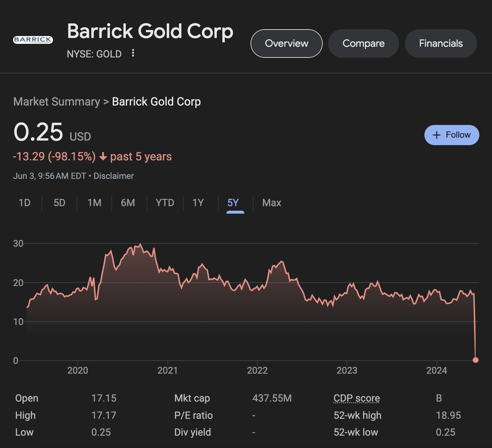This screenshot has height=448, width=492.
Task: Select the YTD time range
Action: (x=165, y=203)
